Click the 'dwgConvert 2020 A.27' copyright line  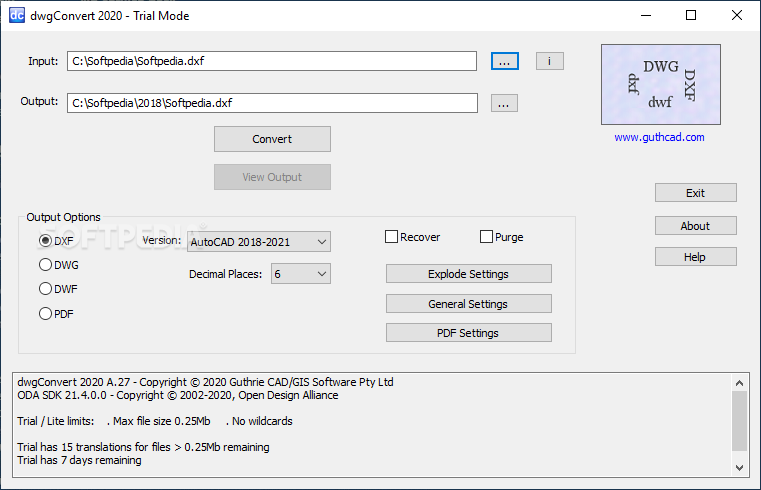(x=205, y=382)
